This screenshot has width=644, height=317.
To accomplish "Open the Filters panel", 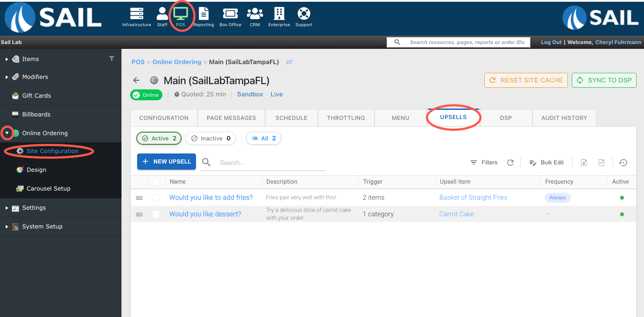I will (484, 163).
